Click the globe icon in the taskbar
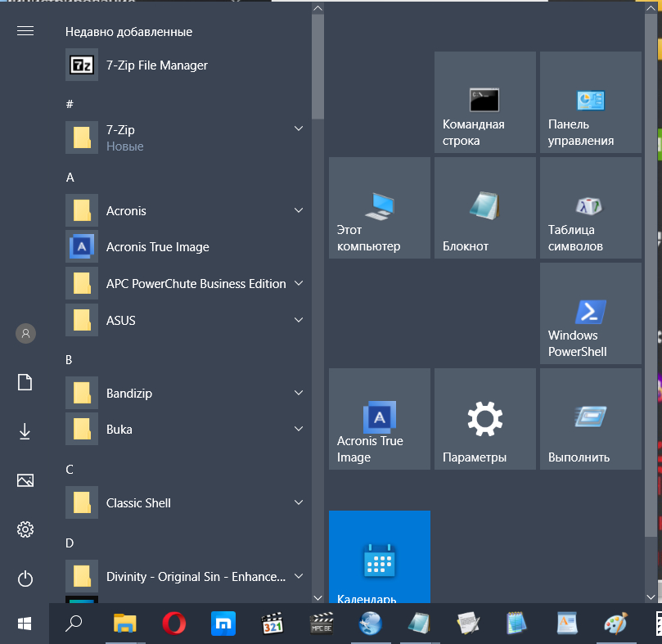The image size is (662, 644). click(371, 624)
